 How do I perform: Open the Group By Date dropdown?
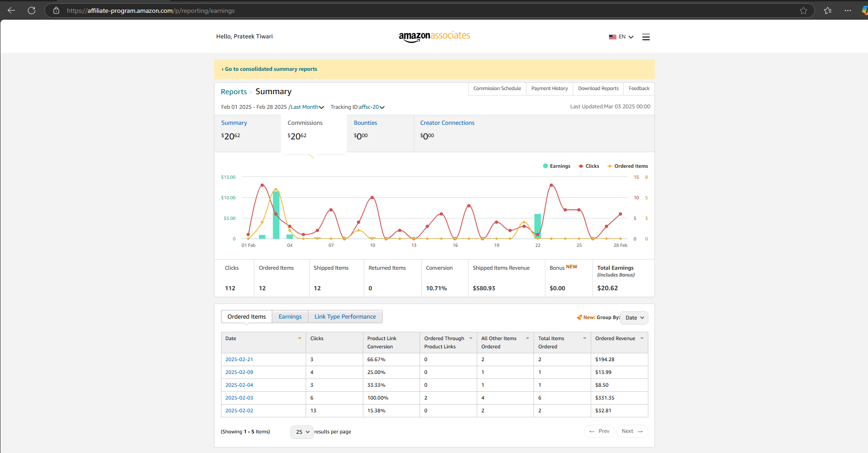click(x=634, y=318)
